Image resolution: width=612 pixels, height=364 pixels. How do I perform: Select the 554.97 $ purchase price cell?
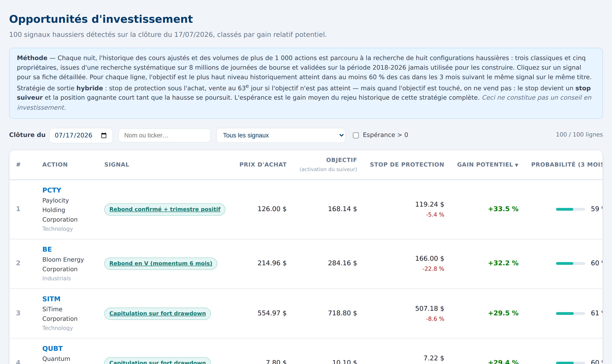tap(272, 313)
